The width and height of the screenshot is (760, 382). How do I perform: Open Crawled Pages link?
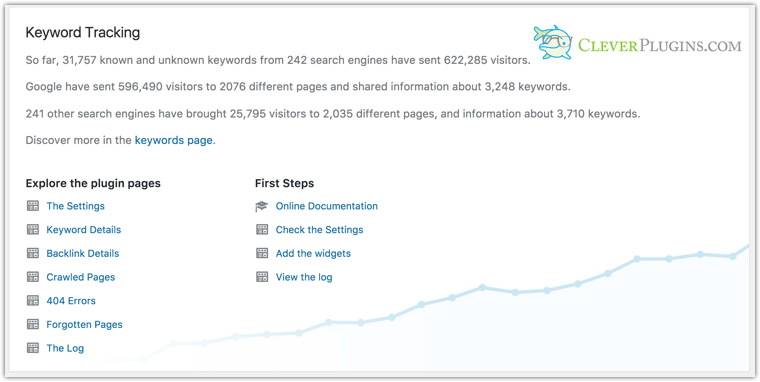(81, 277)
